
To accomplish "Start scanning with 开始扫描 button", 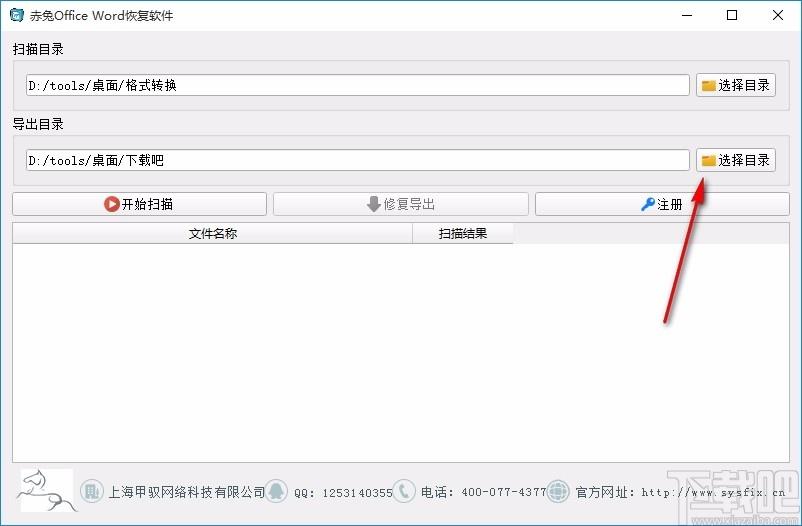I will pyautogui.click(x=139, y=204).
